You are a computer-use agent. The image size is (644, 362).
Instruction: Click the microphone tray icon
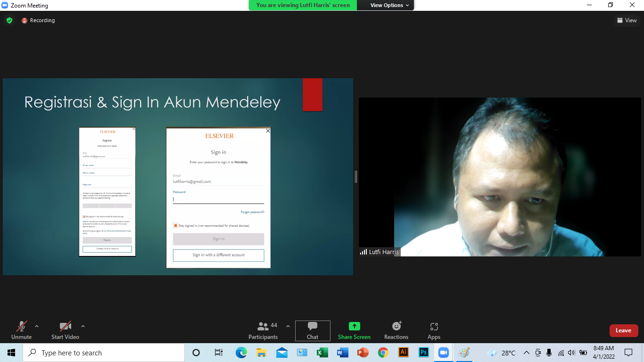(x=549, y=353)
